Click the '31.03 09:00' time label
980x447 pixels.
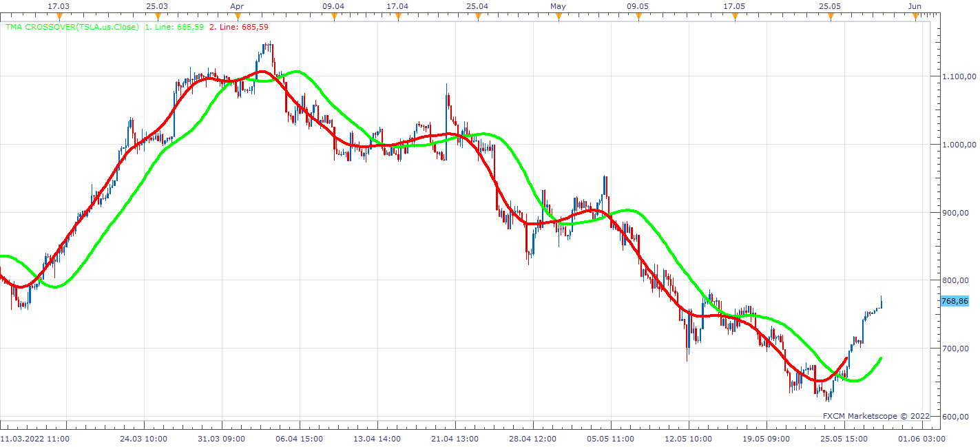click(222, 439)
